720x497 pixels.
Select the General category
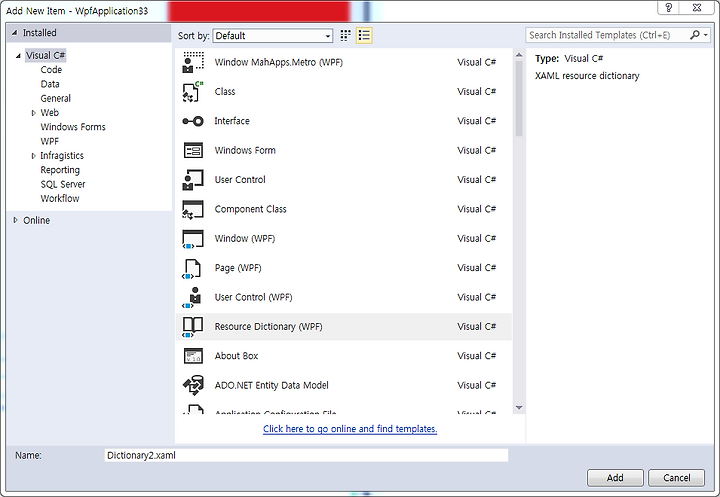(56, 98)
